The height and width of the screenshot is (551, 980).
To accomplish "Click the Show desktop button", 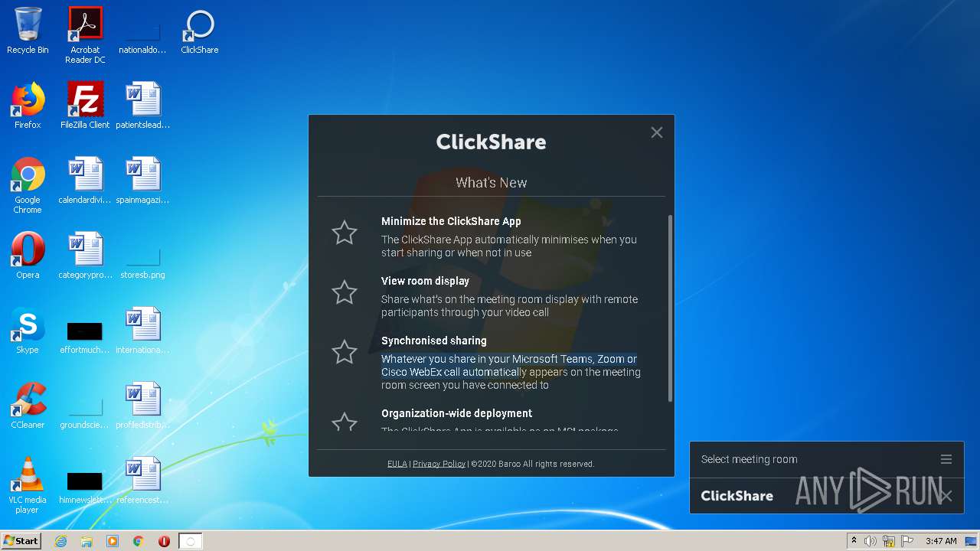I will tap(972, 541).
